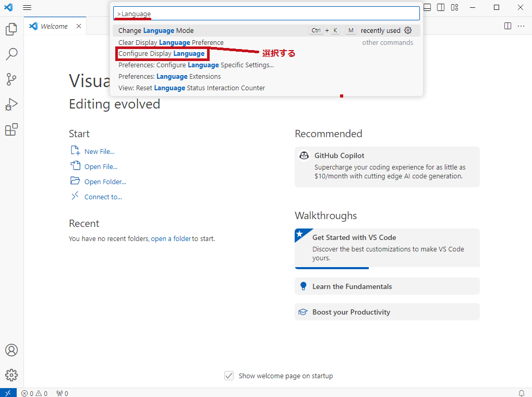The image size is (532, 397).
Task: Click the New File icon
Action: pyautogui.click(x=75, y=151)
